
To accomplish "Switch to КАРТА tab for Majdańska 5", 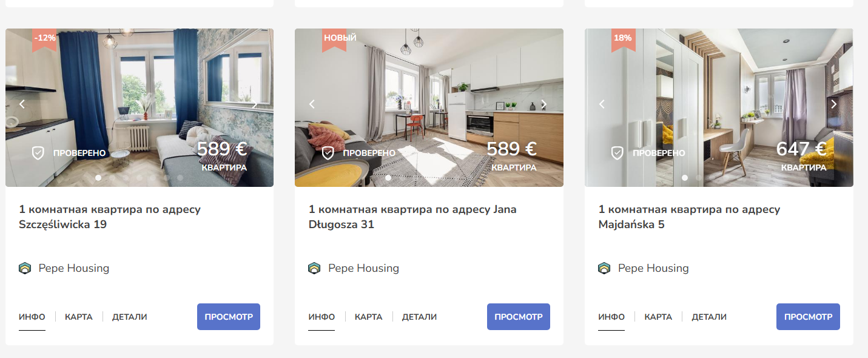I will pyautogui.click(x=658, y=317).
